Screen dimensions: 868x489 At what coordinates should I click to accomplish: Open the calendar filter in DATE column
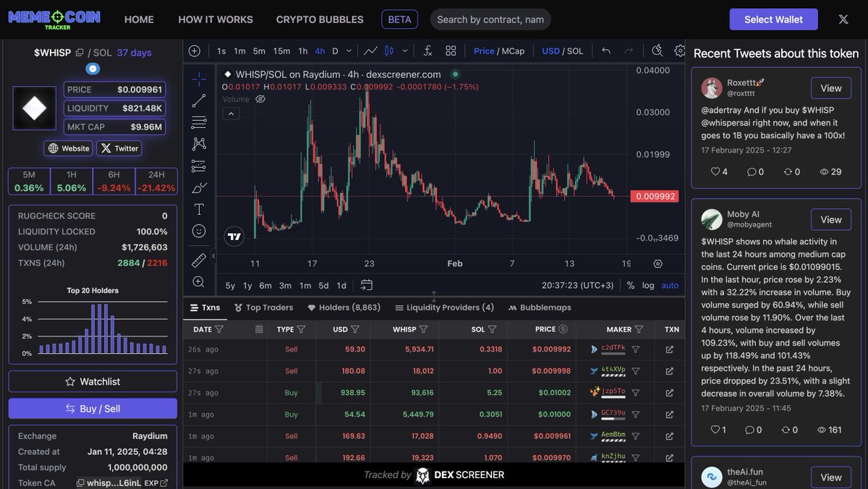tap(259, 329)
